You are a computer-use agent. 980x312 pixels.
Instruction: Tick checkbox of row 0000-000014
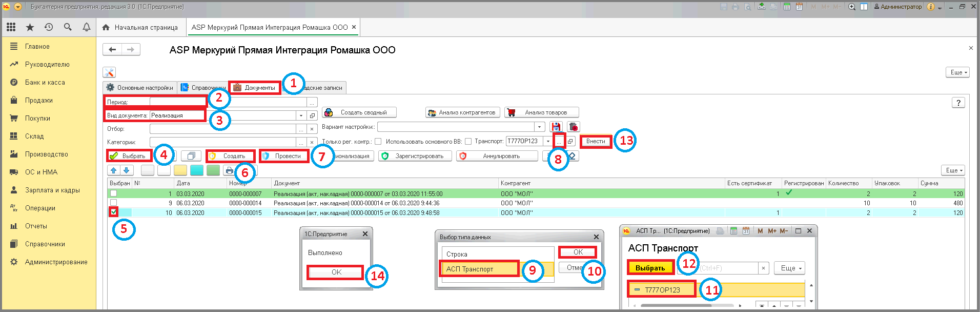point(113,203)
